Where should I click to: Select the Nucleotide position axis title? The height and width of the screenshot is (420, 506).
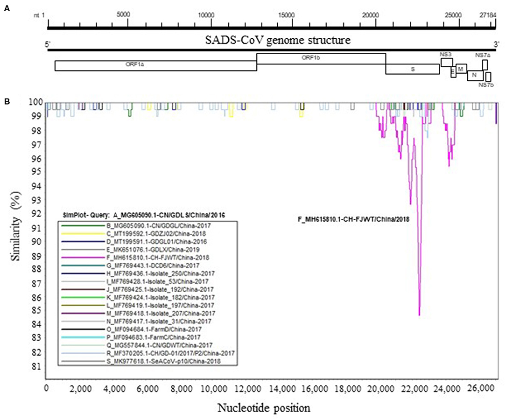(264, 408)
